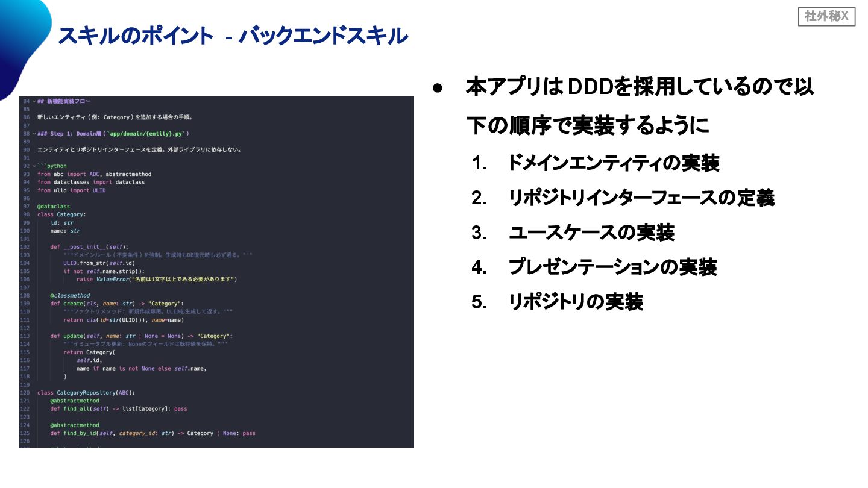868x488 pixels.
Task: Click the return cls(id=str(ULID()), name=name) line
Action: [124, 320]
